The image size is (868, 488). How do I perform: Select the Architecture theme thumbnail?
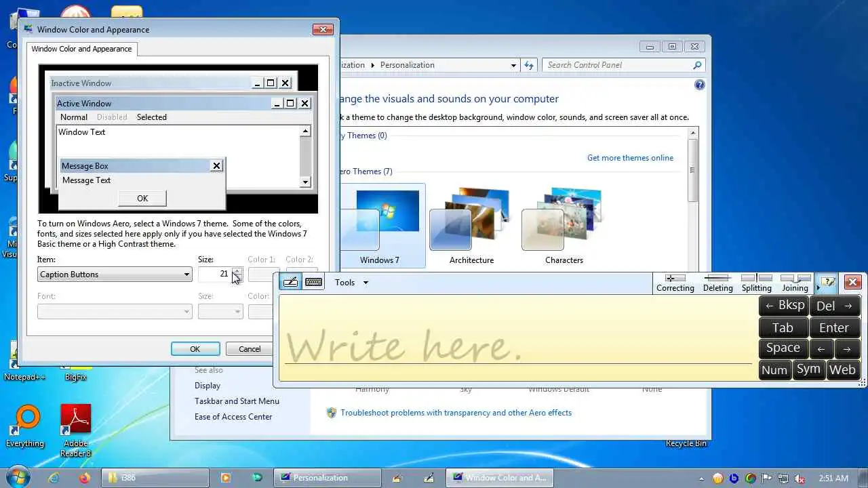coord(471,226)
